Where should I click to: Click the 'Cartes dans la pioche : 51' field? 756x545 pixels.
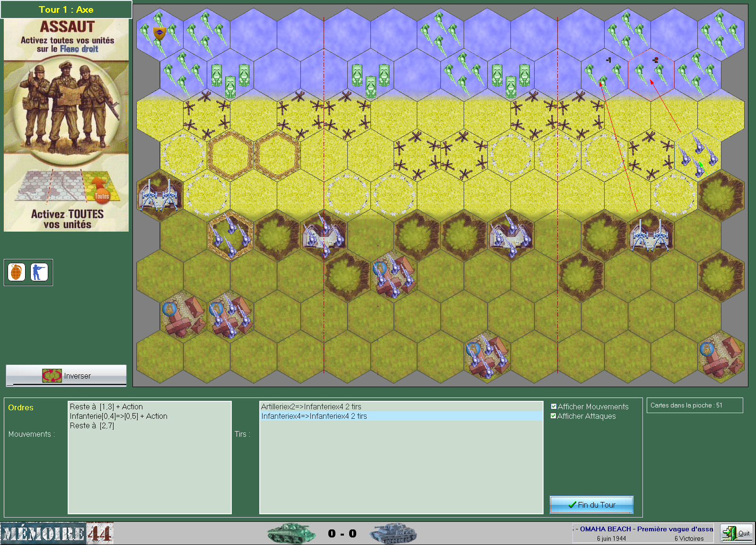point(694,405)
